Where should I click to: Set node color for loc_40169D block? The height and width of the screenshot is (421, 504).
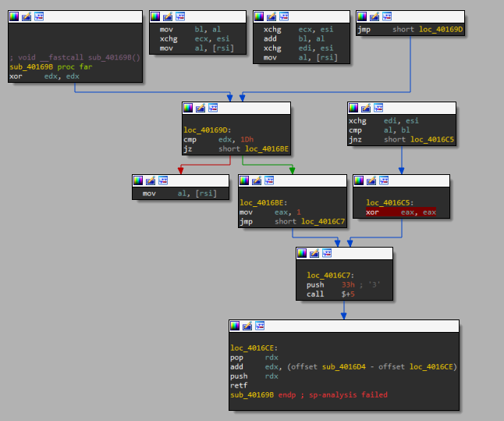point(188,108)
